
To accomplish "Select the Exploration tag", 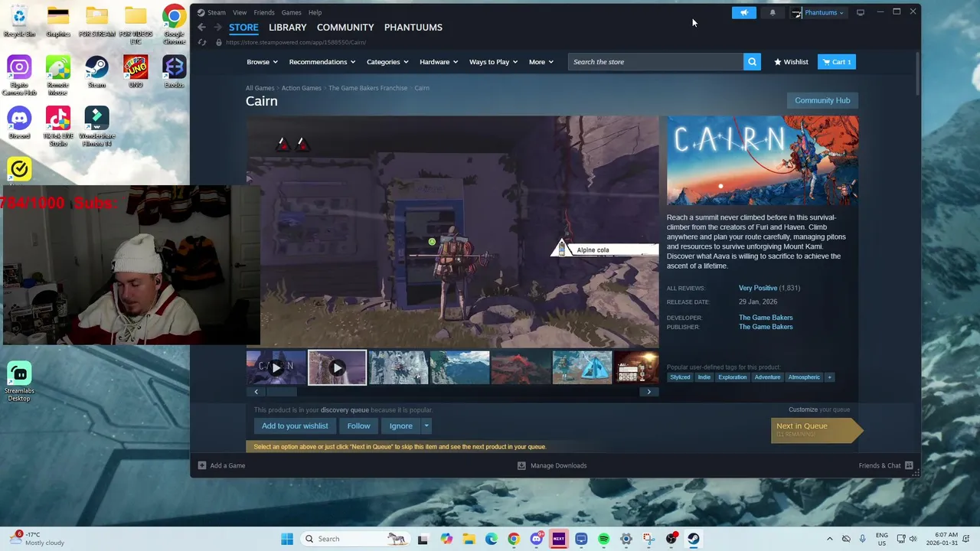I will coord(732,377).
